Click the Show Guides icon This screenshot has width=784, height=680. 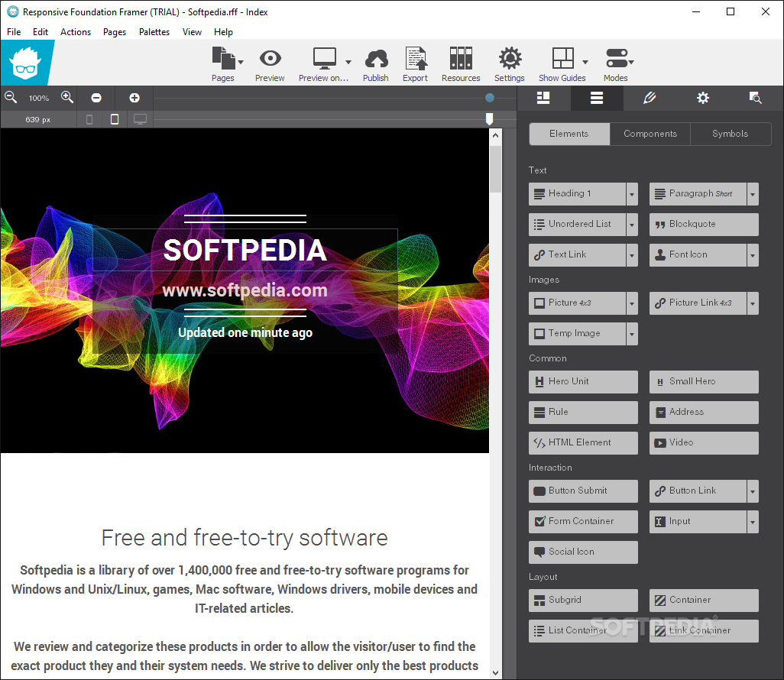coord(562,59)
